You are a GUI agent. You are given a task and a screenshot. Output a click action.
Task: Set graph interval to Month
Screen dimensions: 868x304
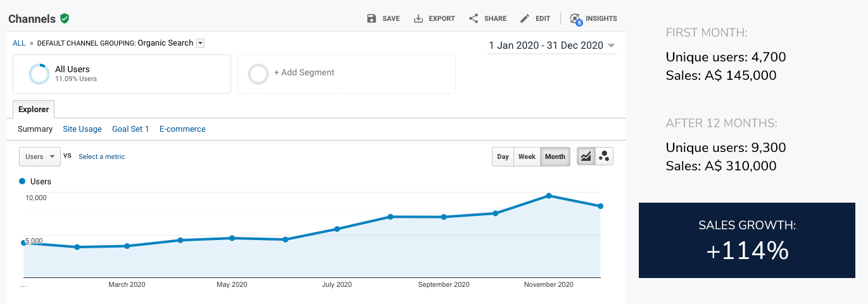(555, 156)
